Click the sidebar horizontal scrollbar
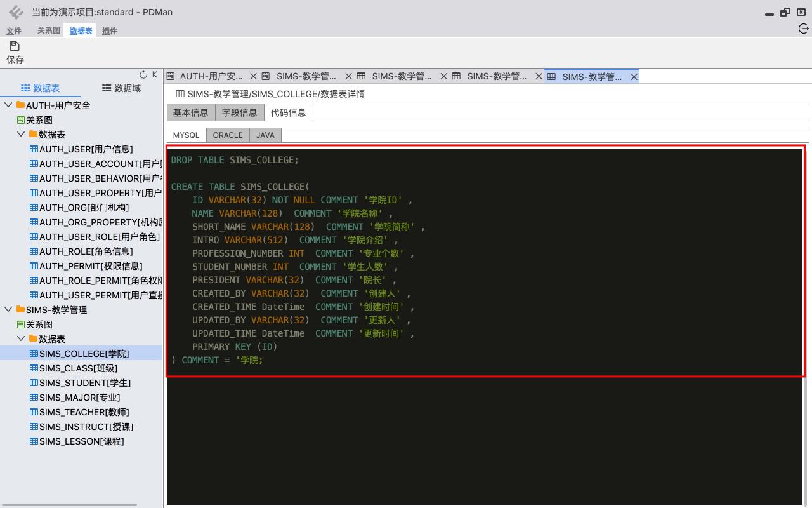Screen dimensions: 812x508 [69, 505]
